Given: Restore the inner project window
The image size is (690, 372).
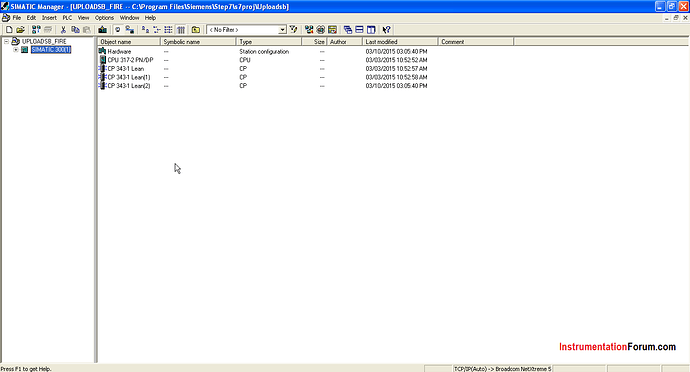Looking at the screenshot, I should tap(676, 18).
